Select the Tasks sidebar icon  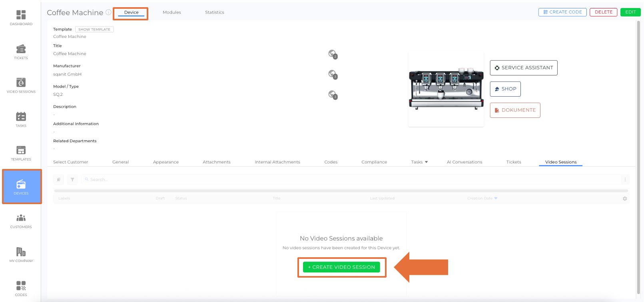point(21,117)
